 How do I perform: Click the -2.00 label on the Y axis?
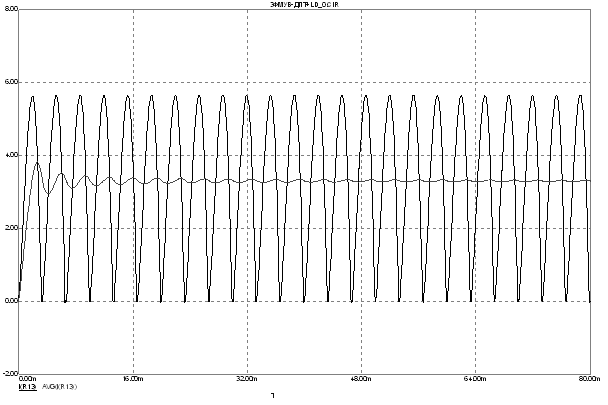coord(9,373)
